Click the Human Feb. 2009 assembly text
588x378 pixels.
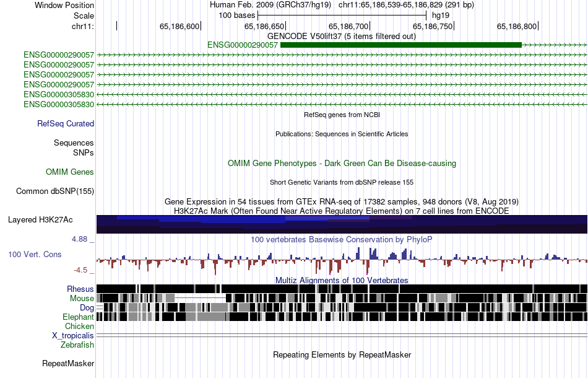[x=270, y=5]
